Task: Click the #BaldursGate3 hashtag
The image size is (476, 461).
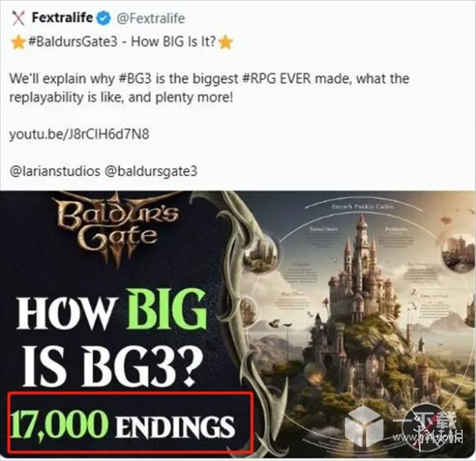Action: point(73,42)
